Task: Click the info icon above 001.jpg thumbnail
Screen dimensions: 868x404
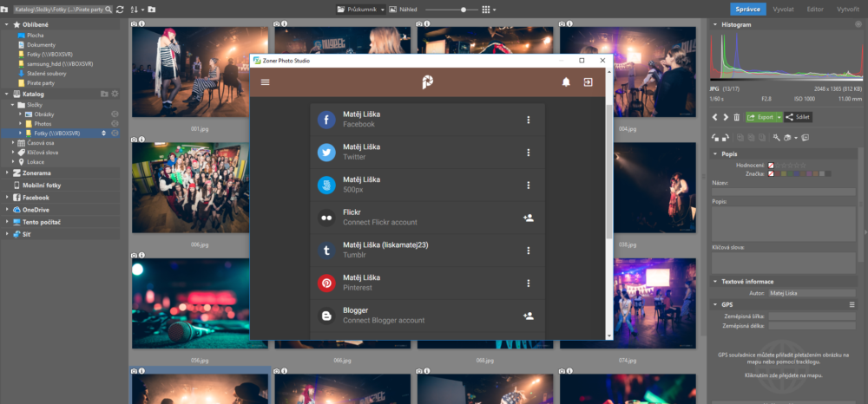Action: point(141,23)
